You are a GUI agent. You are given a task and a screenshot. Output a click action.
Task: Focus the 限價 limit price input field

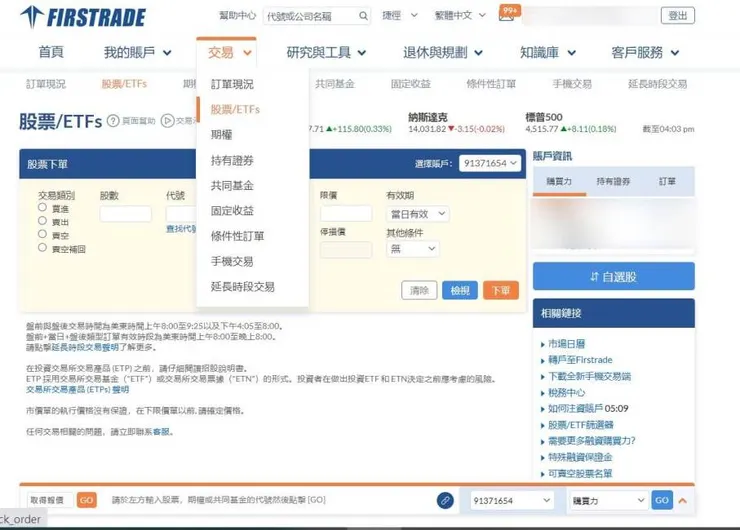(346, 214)
